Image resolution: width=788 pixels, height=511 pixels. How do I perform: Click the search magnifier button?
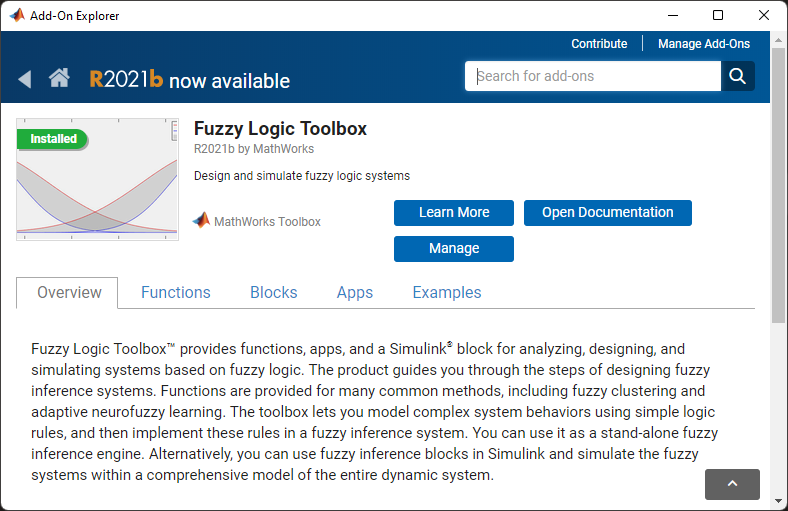pyautogui.click(x=738, y=76)
